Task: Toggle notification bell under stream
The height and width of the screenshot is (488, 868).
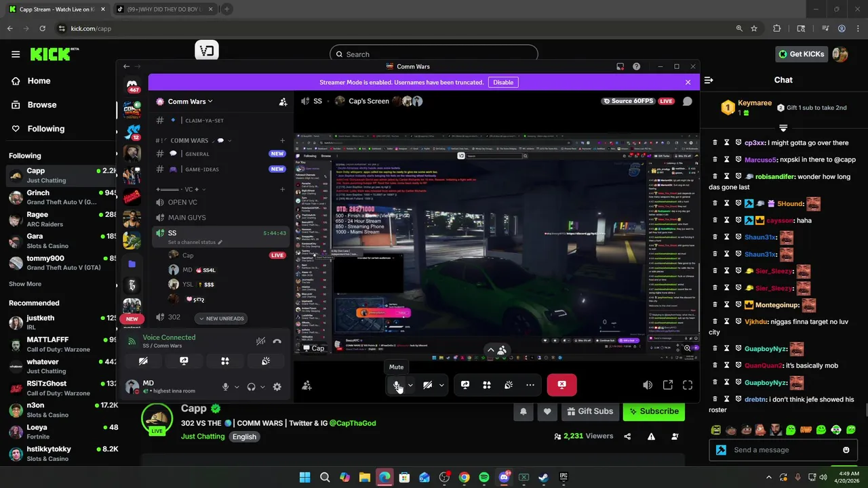Action: (x=523, y=411)
